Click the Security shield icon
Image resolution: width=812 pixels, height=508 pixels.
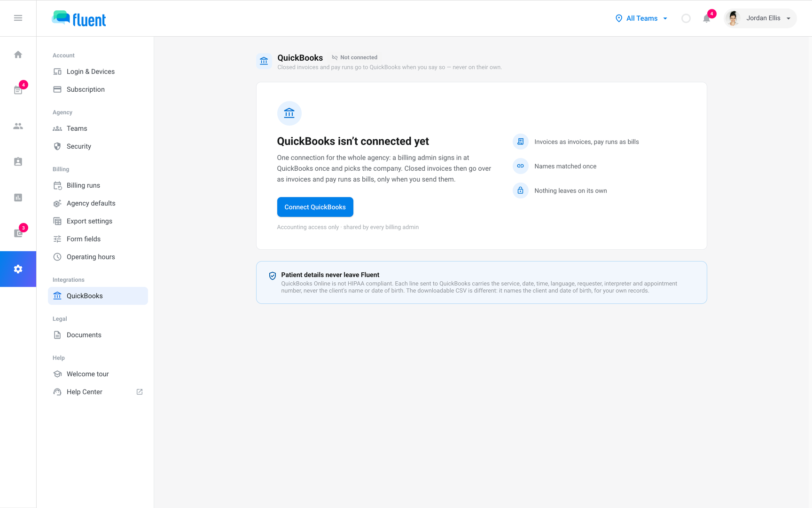[57, 146]
